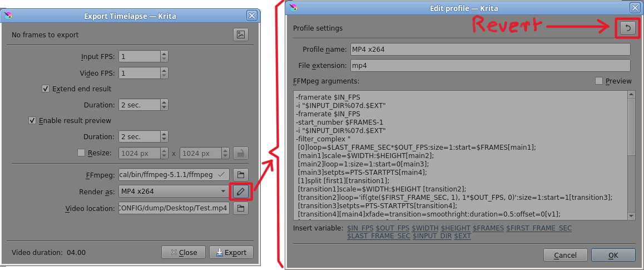Image resolution: width=644 pixels, height=270 pixels.
Task: Insert the $OUT_FPS variable
Action: point(392,228)
